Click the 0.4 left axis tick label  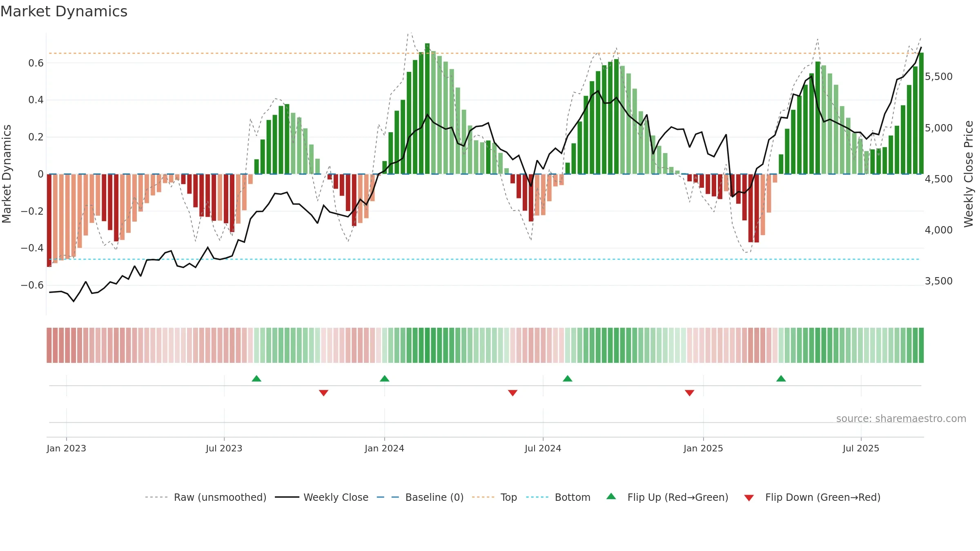[x=36, y=100]
